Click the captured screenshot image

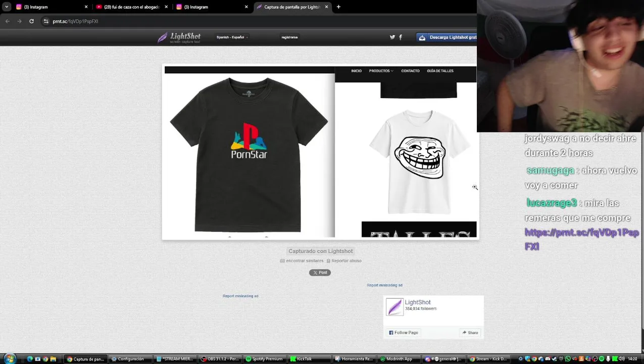point(320,152)
